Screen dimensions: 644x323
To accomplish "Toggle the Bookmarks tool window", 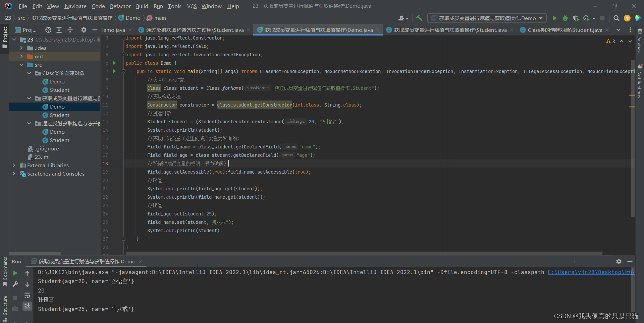I will (5, 272).
